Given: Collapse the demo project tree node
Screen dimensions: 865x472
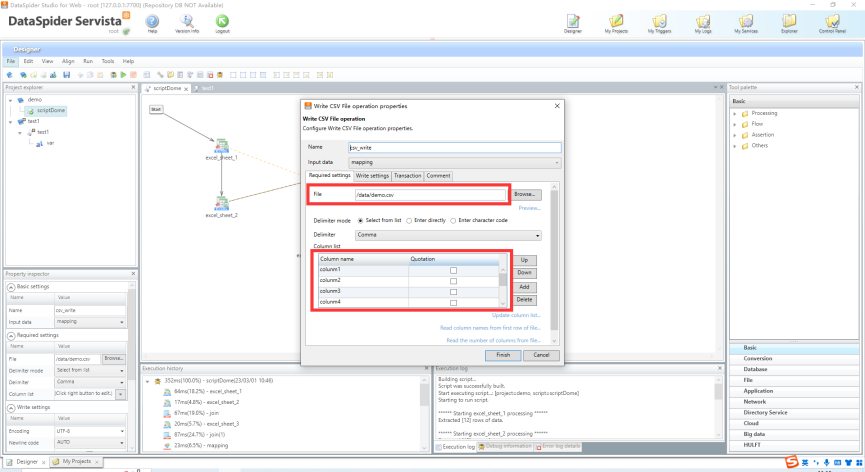Looking at the screenshot, I should (10, 100).
